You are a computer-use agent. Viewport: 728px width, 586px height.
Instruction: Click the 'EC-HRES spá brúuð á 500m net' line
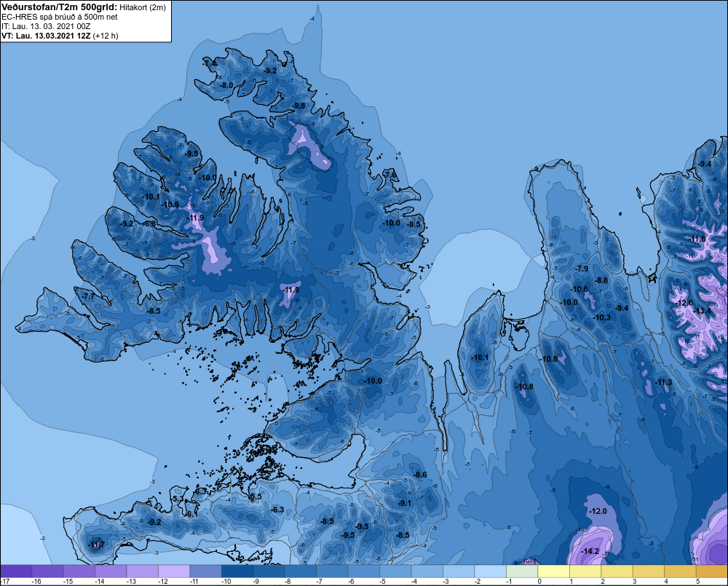pyautogui.click(x=60, y=17)
